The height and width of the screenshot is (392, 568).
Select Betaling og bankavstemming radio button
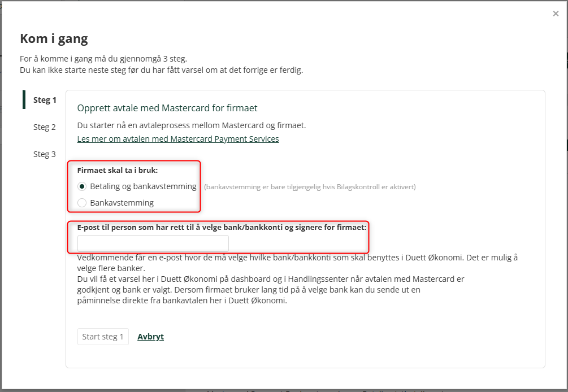click(x=82, y=186)
